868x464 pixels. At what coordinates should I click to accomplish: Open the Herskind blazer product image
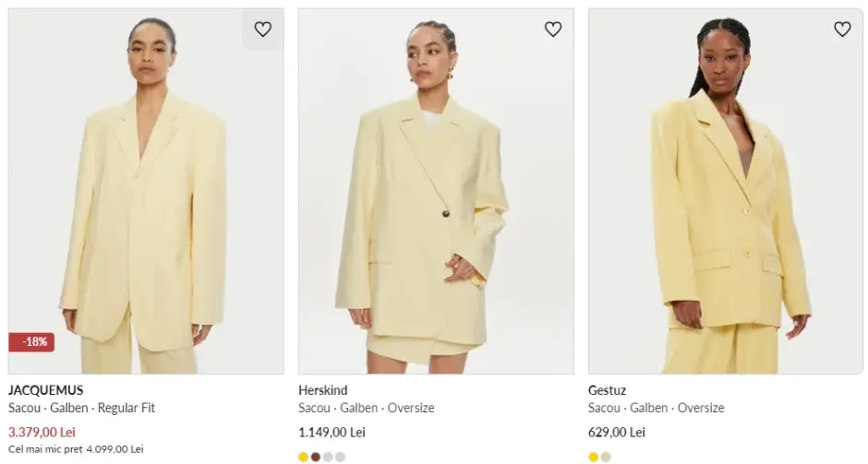click(x=435, y=203)
